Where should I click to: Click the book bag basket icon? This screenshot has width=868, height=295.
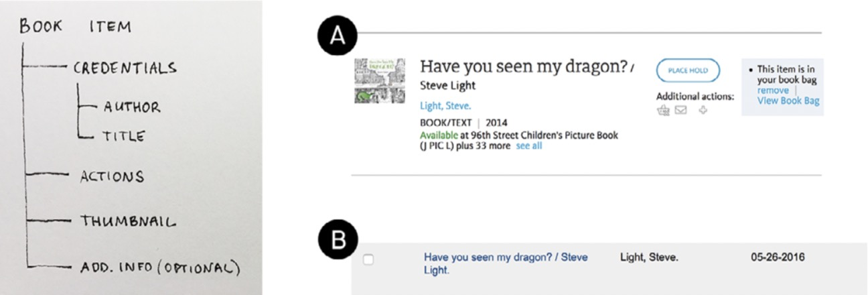664,111
